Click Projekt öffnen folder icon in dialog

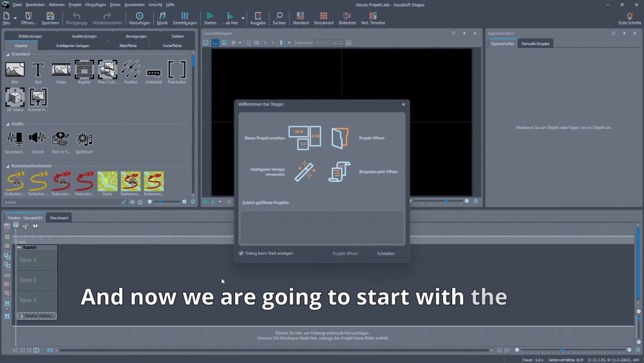coord(339,138)
